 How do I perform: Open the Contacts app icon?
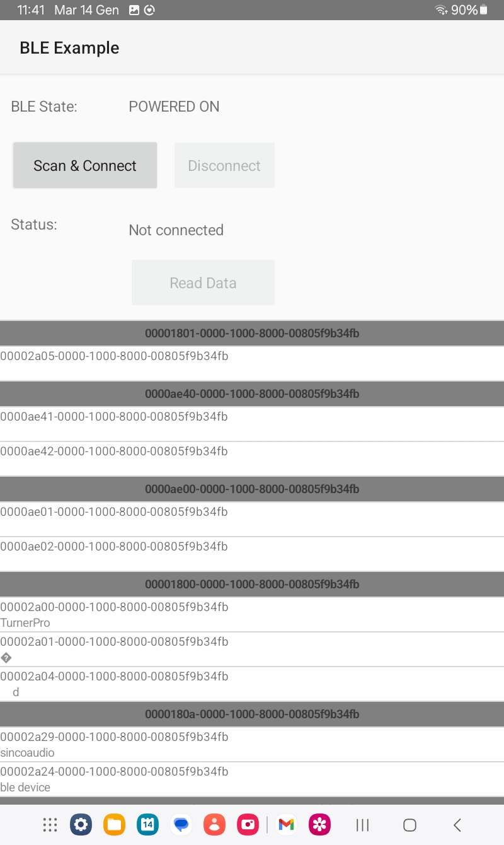click(215, 824)
